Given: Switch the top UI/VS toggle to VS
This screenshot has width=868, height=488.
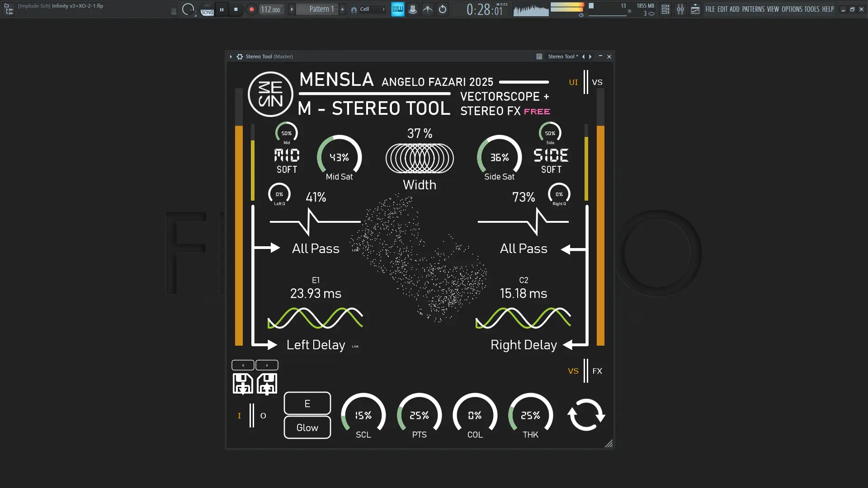Looking at the screenshot, I should pyautogui.click(x=597, y=82).
